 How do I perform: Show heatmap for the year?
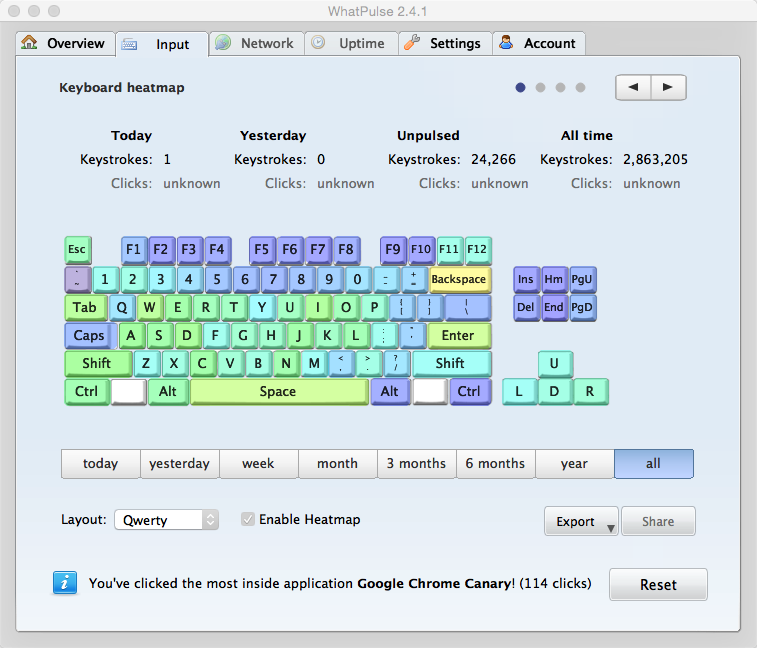coord(575,464)
